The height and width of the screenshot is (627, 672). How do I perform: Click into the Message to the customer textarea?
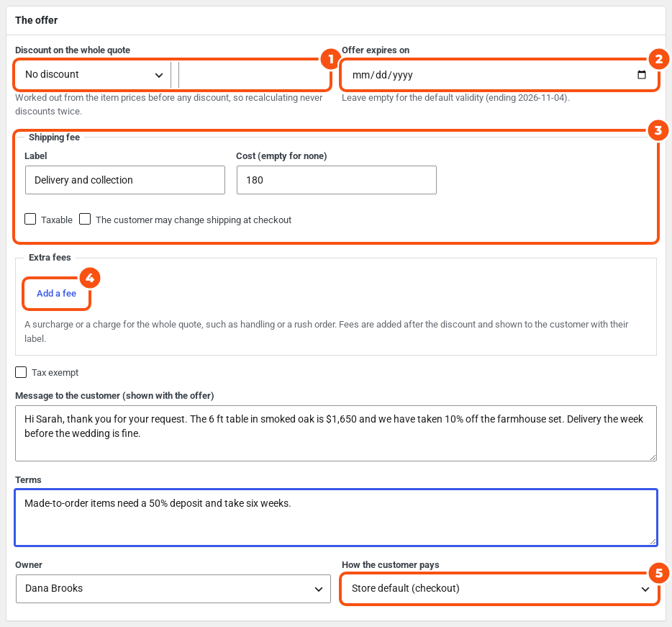click(x=336, y=433)
